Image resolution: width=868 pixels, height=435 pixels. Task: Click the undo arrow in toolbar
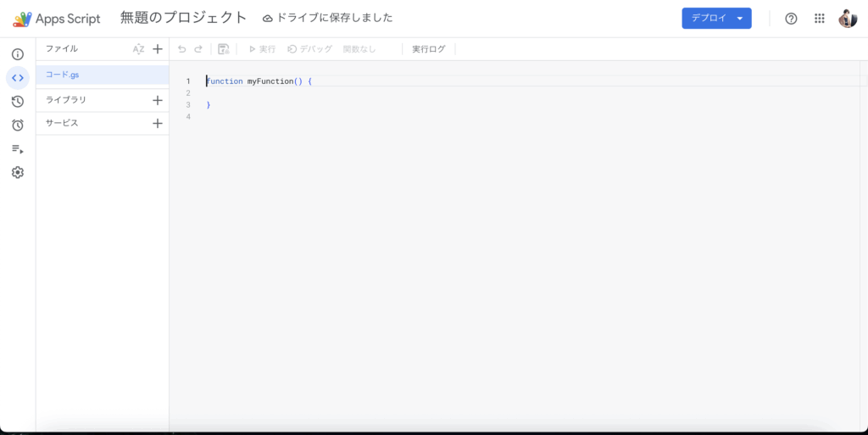[181, 49]
